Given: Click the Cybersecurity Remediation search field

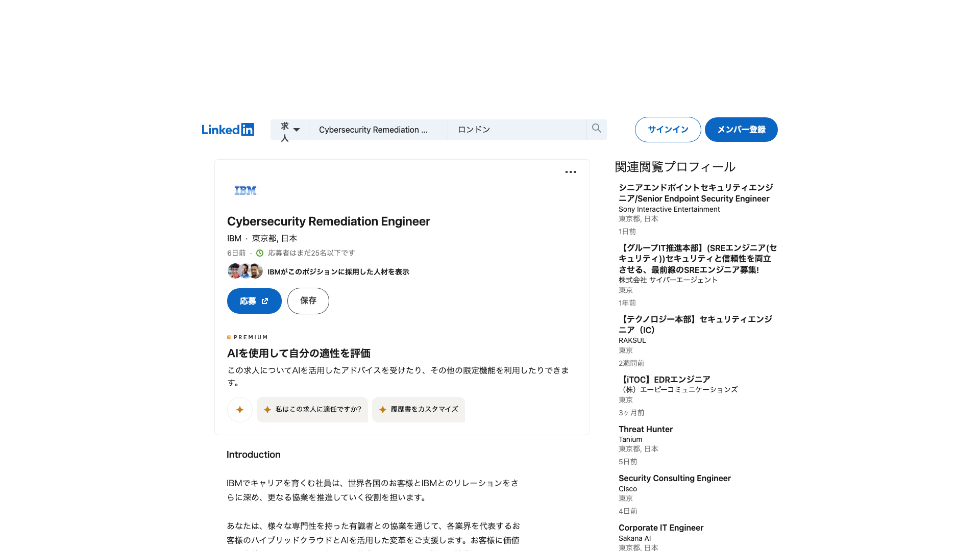Looking at the screenshot, I should [378, 130].
